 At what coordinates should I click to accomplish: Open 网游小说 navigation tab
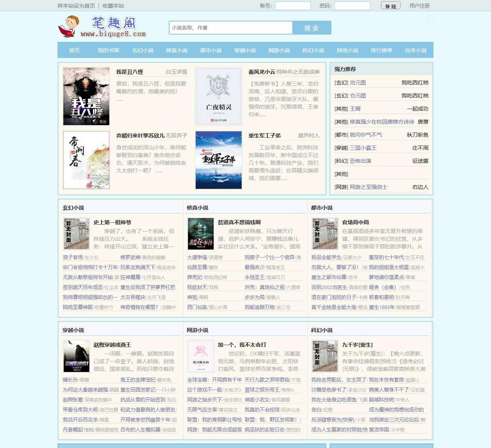tap(279, 50)
